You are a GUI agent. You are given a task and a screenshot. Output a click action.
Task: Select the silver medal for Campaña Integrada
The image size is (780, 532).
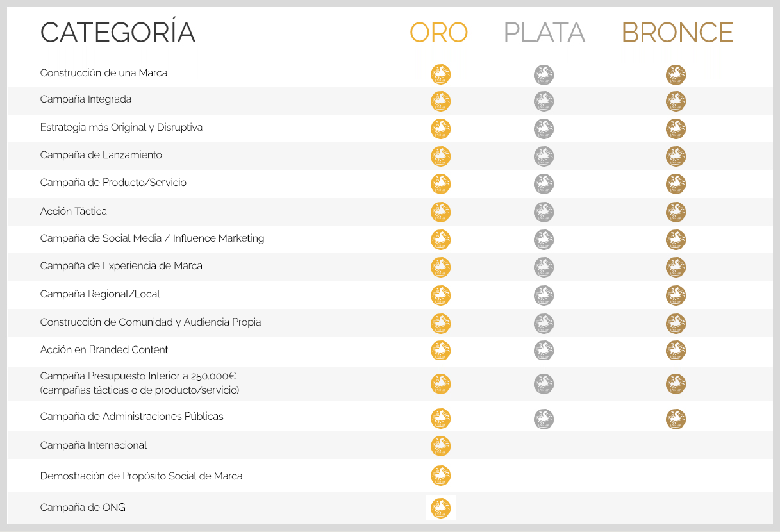click(x=544, y=101)
